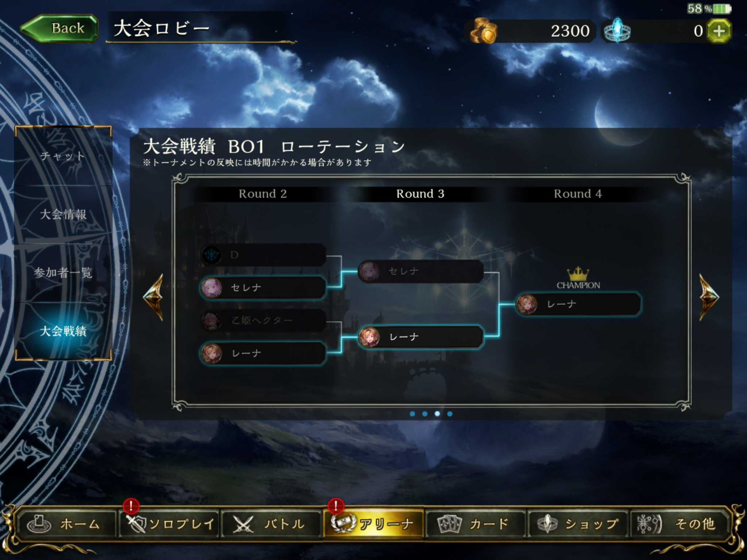Open the ショップ menu item
This screenshot has height=560, width=747.
tap(578, 524)
